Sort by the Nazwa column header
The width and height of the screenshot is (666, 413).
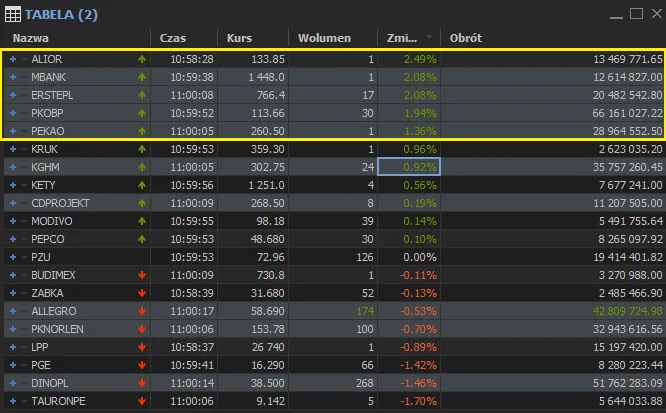[x=31, y=38]
